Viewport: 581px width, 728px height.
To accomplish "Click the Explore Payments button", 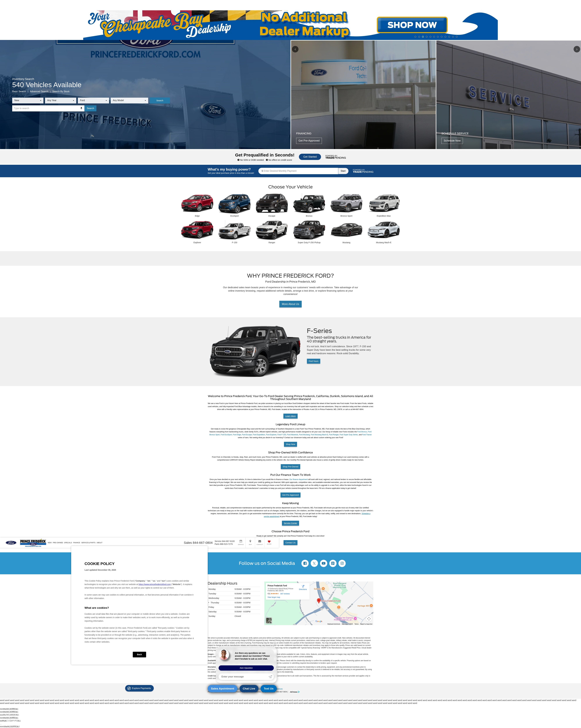I will [139, 688].
